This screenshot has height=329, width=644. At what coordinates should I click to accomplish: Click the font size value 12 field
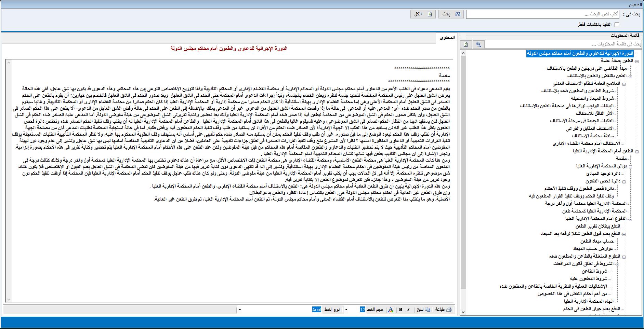click(363, 310)
